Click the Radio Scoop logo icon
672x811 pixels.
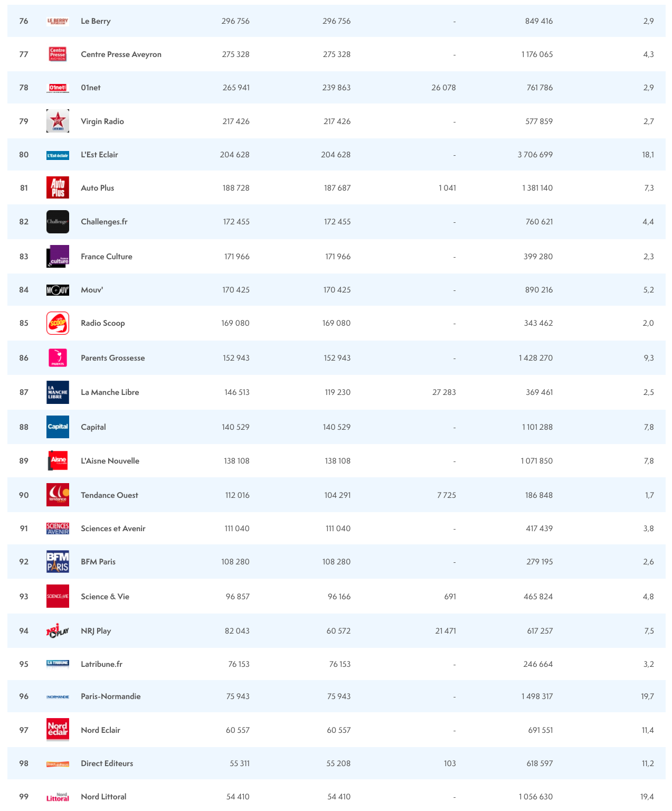pos(58,323)
